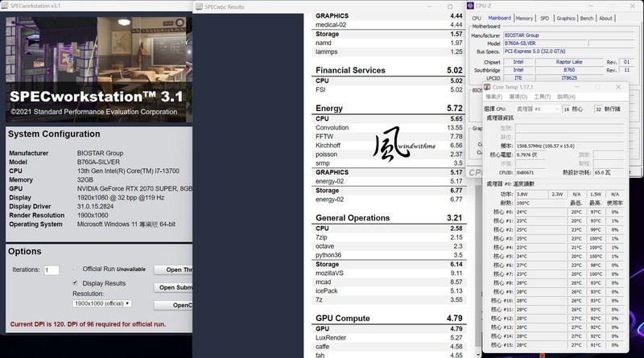This screenshot has width=644, height=358.
Task: Switch to the Mainboard tab in CPU-Z
Action: point(499,18)
